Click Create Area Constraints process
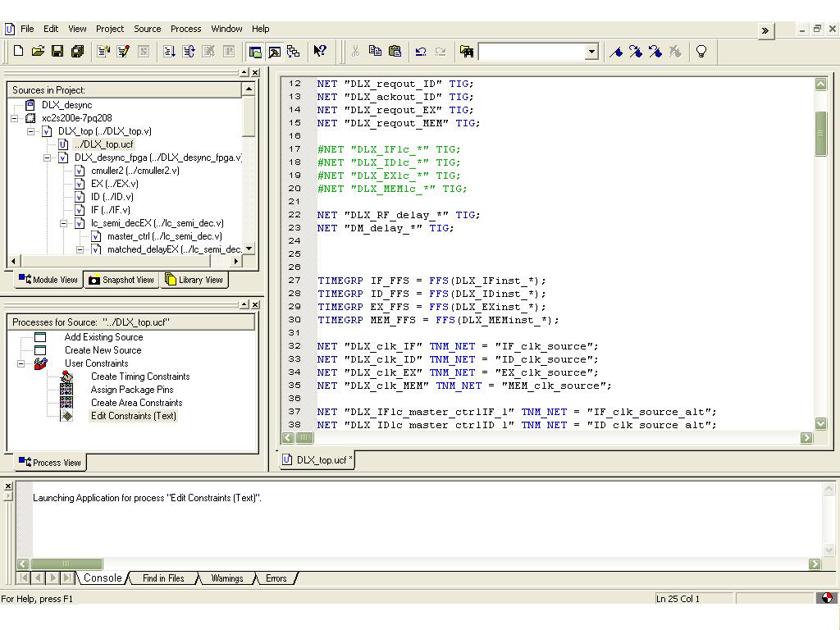This screenshot has height=630, width=840. 137,403
